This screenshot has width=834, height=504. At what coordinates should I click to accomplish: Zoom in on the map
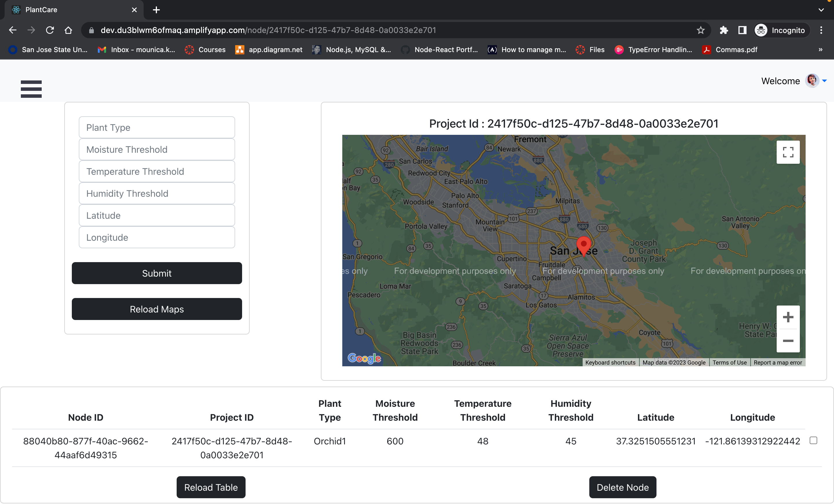(x=788, y=317)
